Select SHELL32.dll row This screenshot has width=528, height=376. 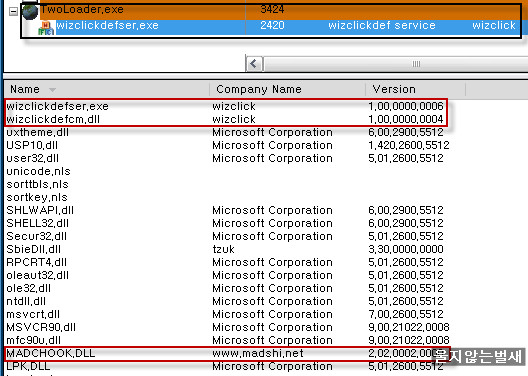coord(226,223)
